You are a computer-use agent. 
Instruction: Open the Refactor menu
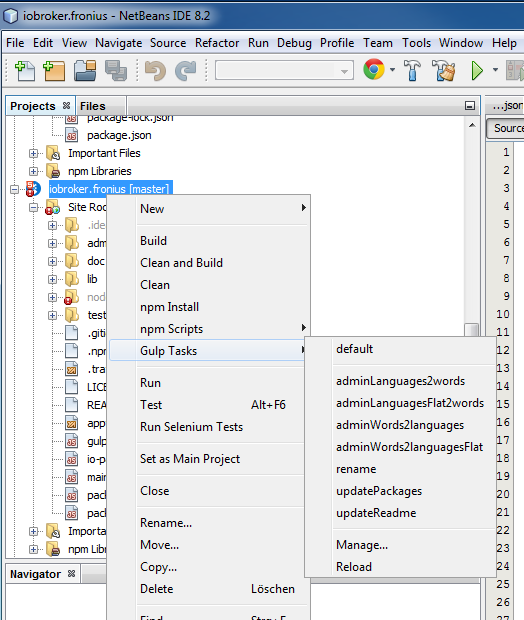(x=217, y=43)
